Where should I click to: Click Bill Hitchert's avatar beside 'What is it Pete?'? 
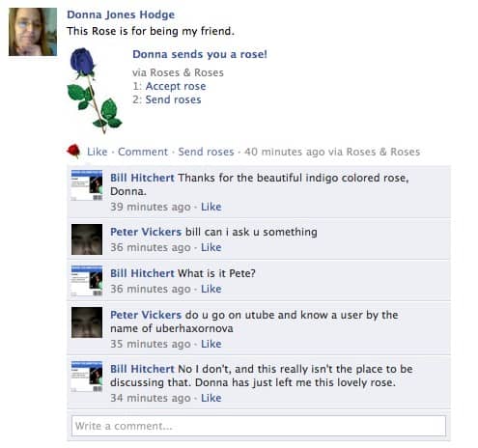pos(87,281)
